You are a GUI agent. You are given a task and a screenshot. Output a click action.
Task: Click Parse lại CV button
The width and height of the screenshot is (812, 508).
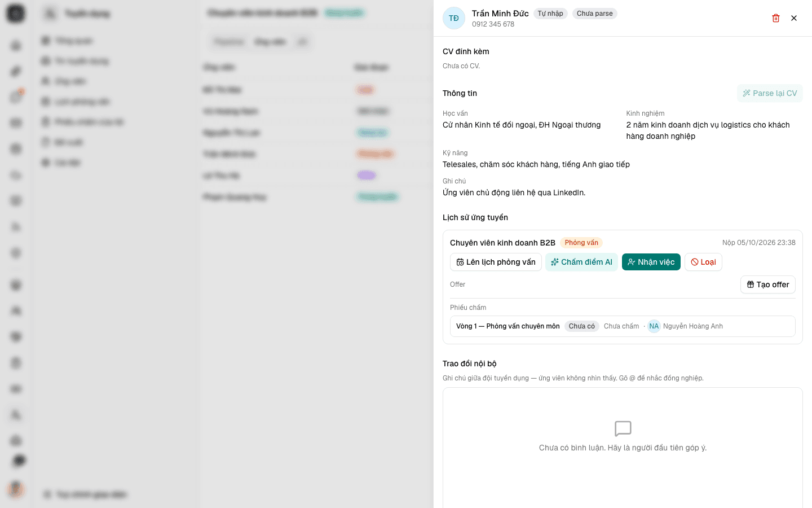[x=770, y=93]
